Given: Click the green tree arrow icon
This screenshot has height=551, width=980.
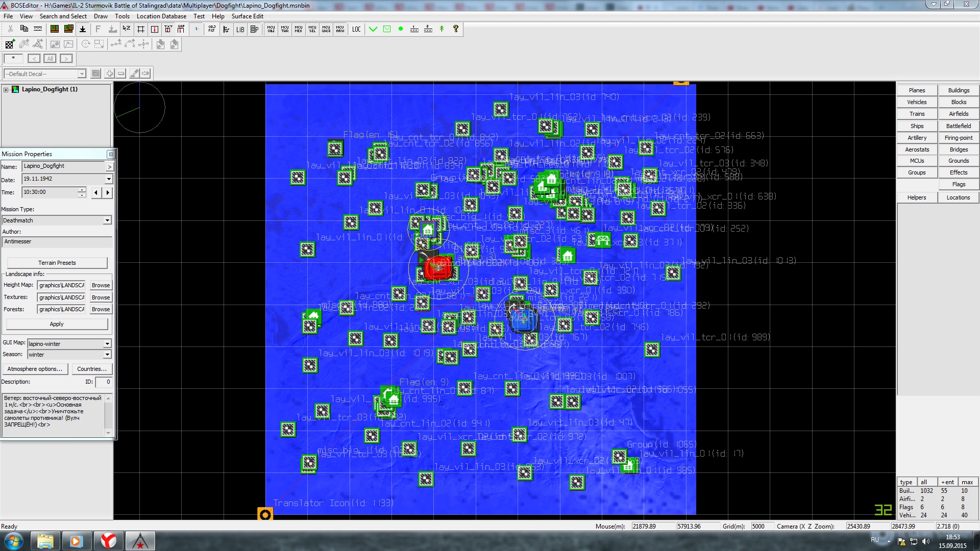Looking at the screenshot, I should click(x=442, y=29).
